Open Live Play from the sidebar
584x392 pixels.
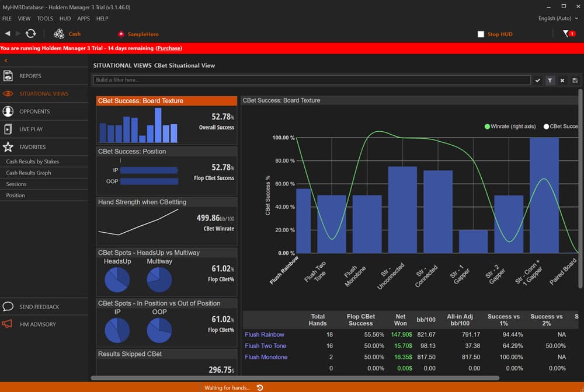tap(8, 129)
